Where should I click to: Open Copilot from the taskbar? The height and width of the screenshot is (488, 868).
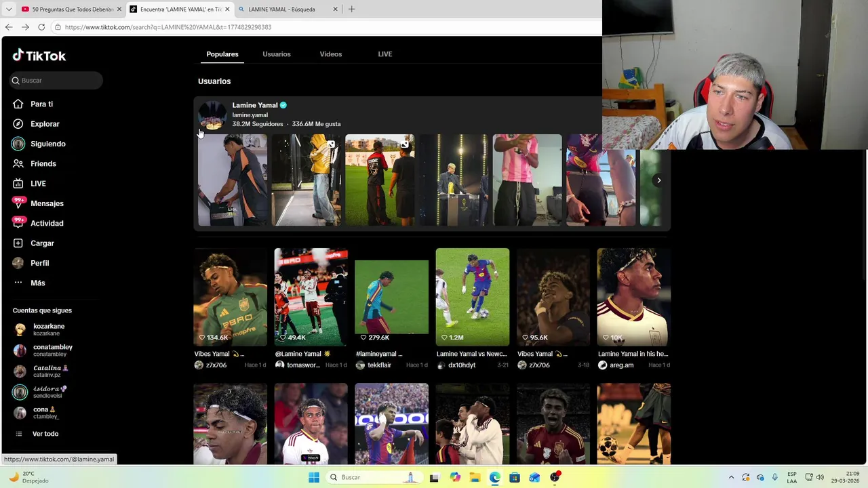455,477
